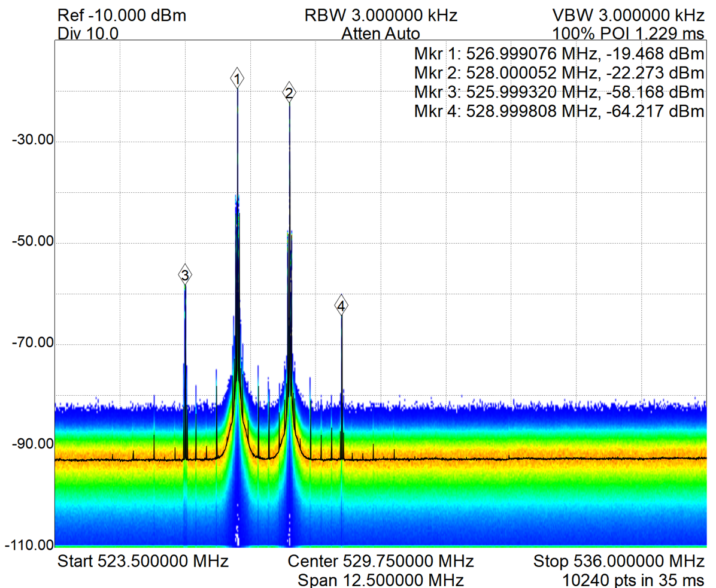The width and height of the screenshot is (716, 588).
Task: Select the marker 2 diamond on the trace
Action: tap(289, 93)
